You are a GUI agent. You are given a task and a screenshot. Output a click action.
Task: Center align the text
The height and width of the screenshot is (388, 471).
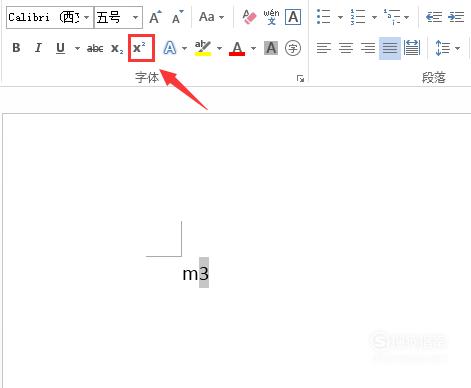(346, 48)
